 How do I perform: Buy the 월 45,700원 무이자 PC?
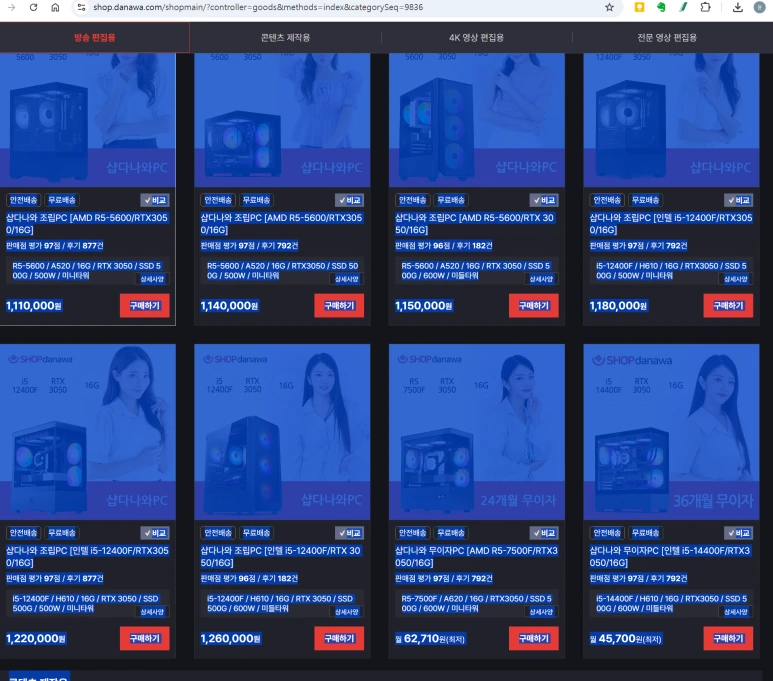728,639
